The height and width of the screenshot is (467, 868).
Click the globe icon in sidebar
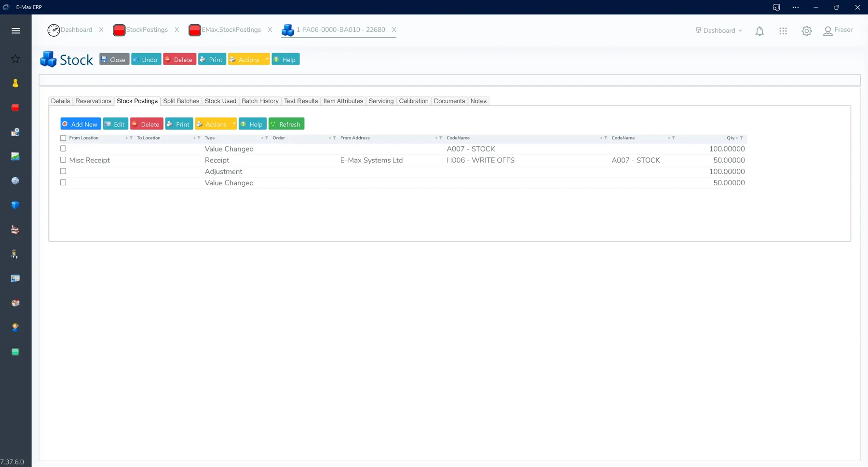pos(15,181)
